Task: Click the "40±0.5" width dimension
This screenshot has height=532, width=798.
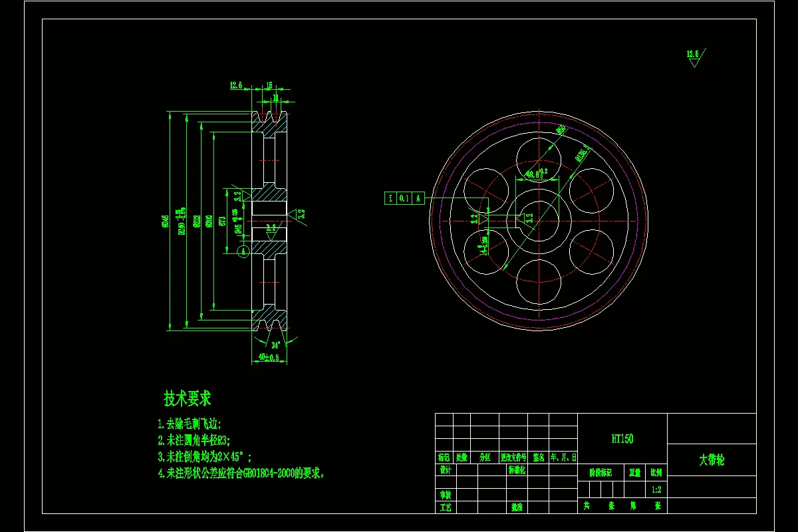Action: pyautogui.click(x=269, y=357)
